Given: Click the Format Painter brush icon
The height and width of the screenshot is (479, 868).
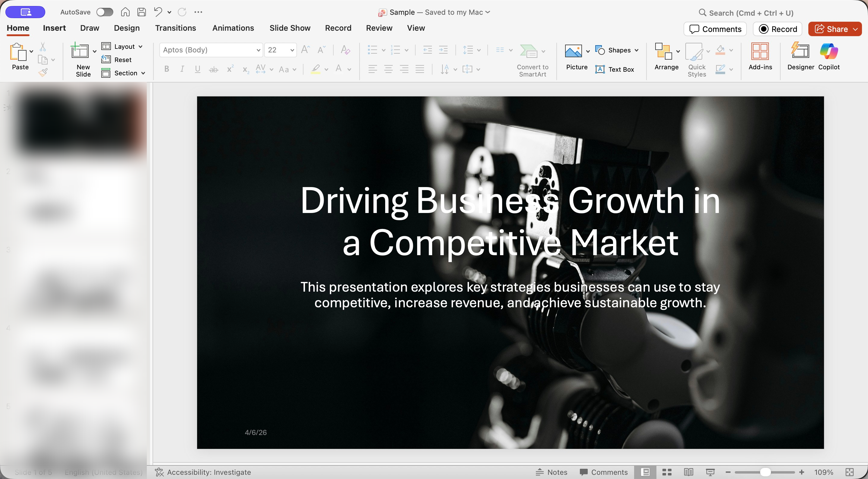Looking at the screenshot, I should coord(43,72).
